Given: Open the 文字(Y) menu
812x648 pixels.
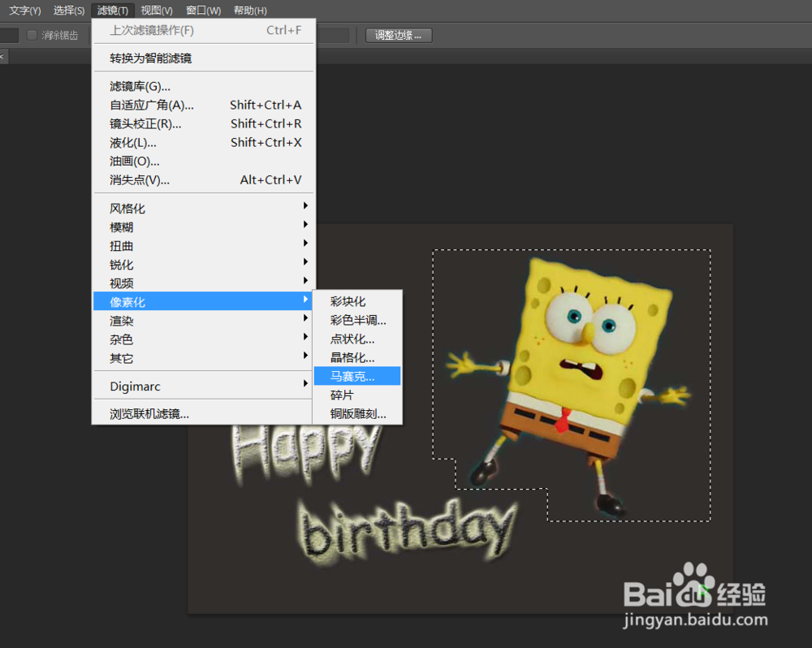Looking at the screenshot, I should pos(25,11).
